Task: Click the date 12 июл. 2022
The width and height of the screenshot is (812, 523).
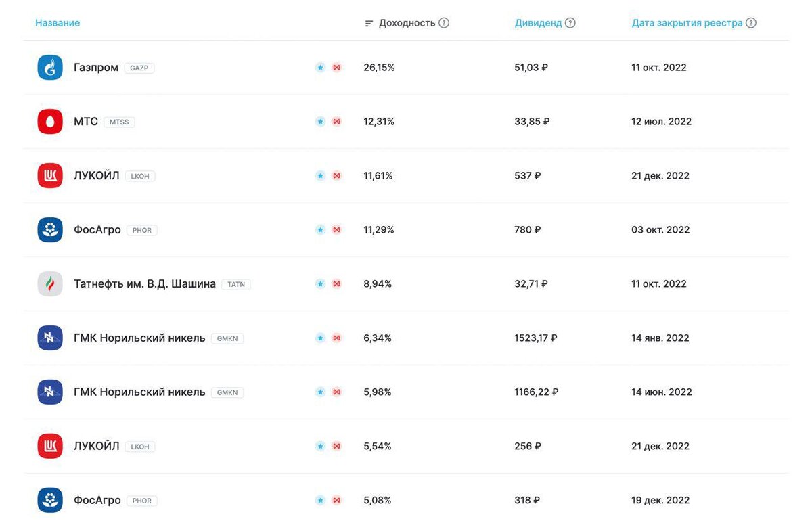Action: tap(662, 122)
